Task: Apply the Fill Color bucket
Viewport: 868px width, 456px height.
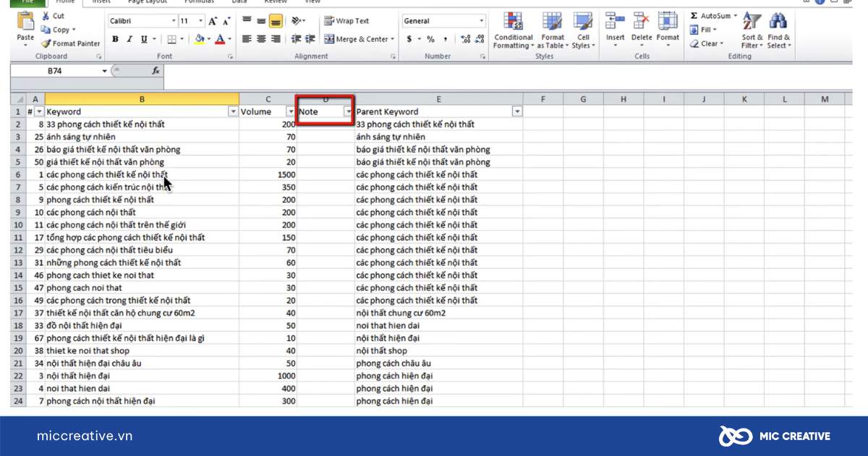Action: click(x=200, y=39)
